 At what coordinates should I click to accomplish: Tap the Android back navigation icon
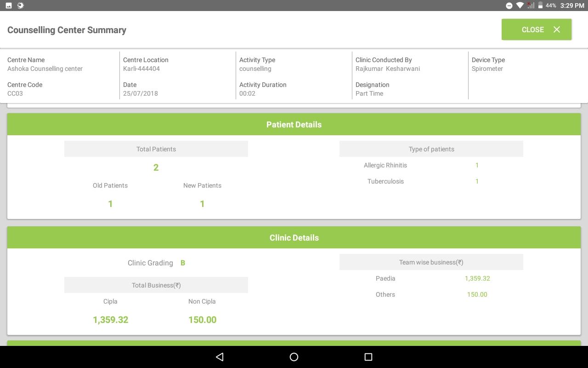pos(220,357)
